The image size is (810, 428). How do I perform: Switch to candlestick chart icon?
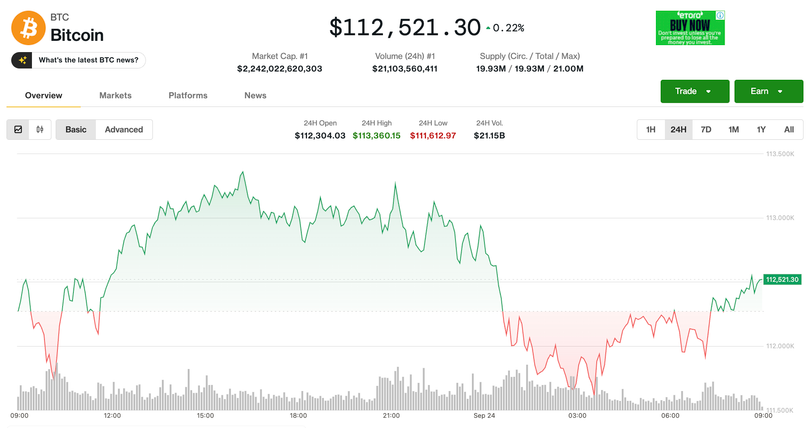click(x=40, y=129)
